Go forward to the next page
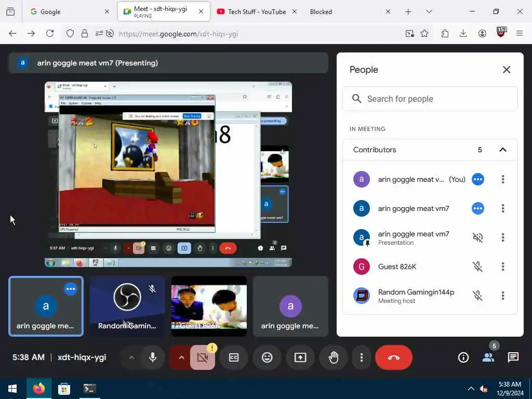532x399 pixels. (31, 33)
